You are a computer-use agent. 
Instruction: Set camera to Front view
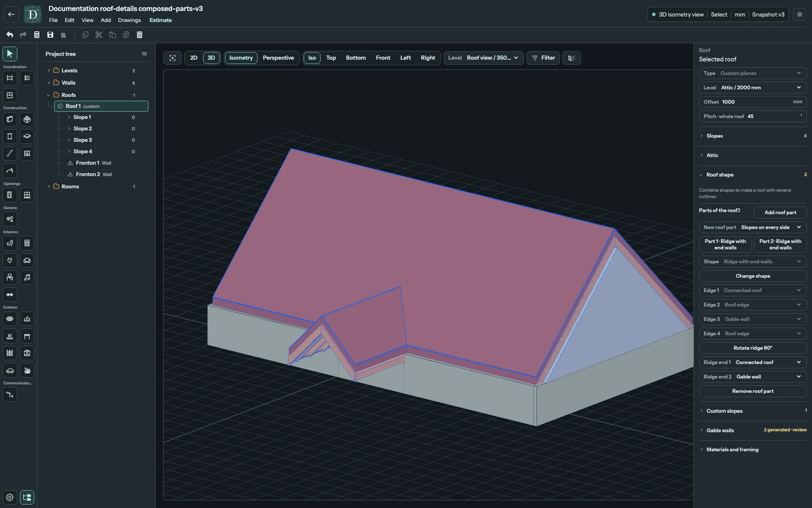click(383, 58)
